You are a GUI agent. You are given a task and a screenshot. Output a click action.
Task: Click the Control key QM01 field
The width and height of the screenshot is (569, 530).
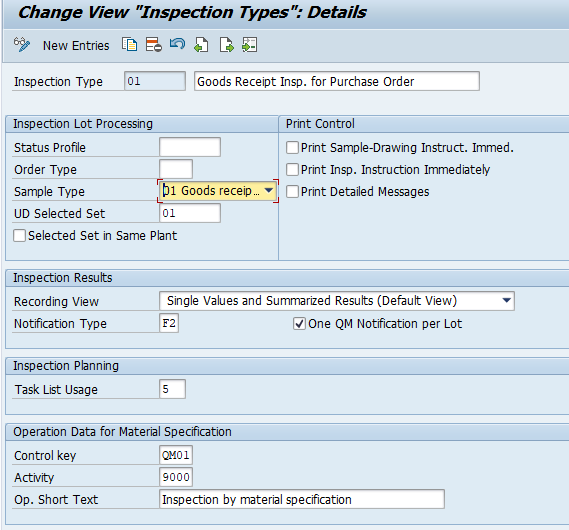(176, 455)
